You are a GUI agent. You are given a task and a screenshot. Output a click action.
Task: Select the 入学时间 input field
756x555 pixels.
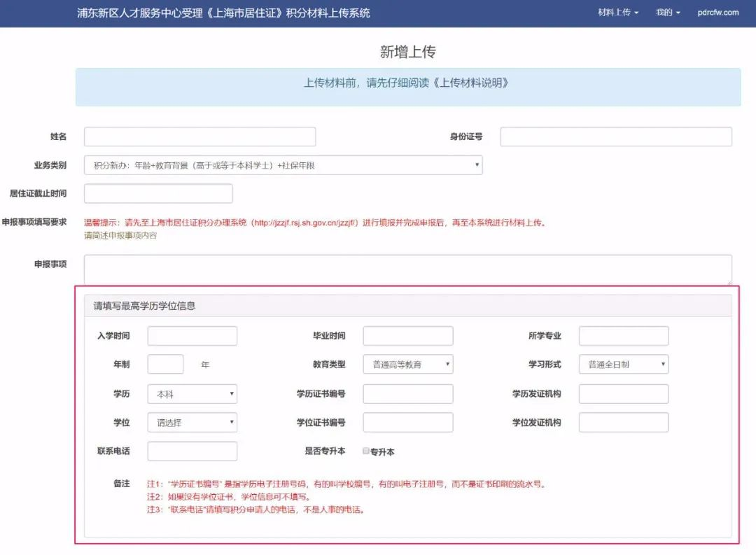[192, 336]
